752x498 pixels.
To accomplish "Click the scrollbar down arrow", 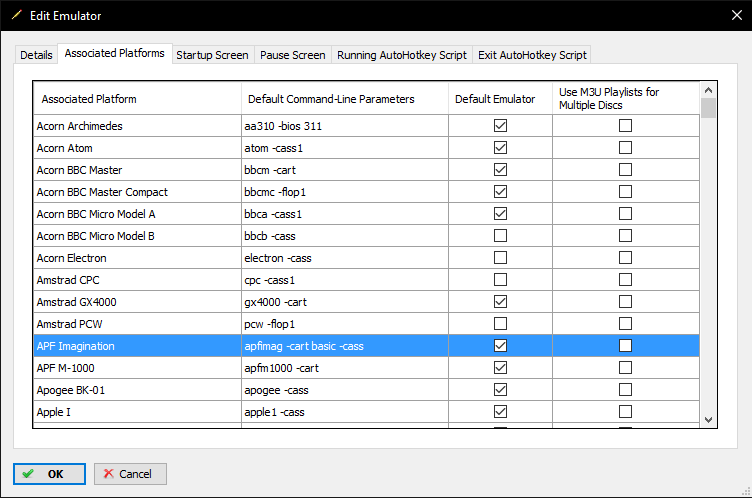I will pyautogui.click(x=708, y=420).
